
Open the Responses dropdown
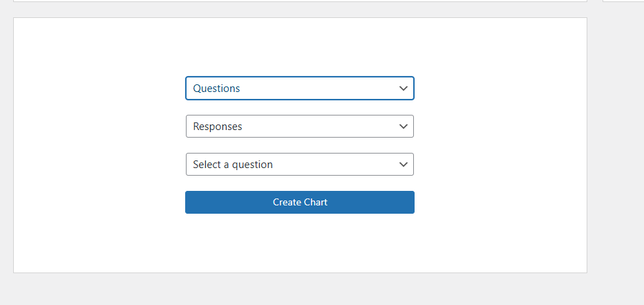[x=299, y=127]
